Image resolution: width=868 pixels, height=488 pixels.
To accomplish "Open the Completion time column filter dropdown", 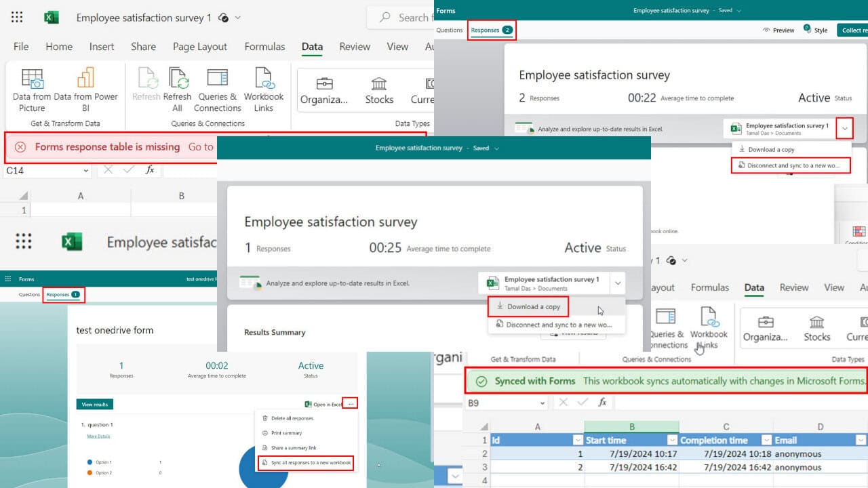I will click(x=766, y=441).
